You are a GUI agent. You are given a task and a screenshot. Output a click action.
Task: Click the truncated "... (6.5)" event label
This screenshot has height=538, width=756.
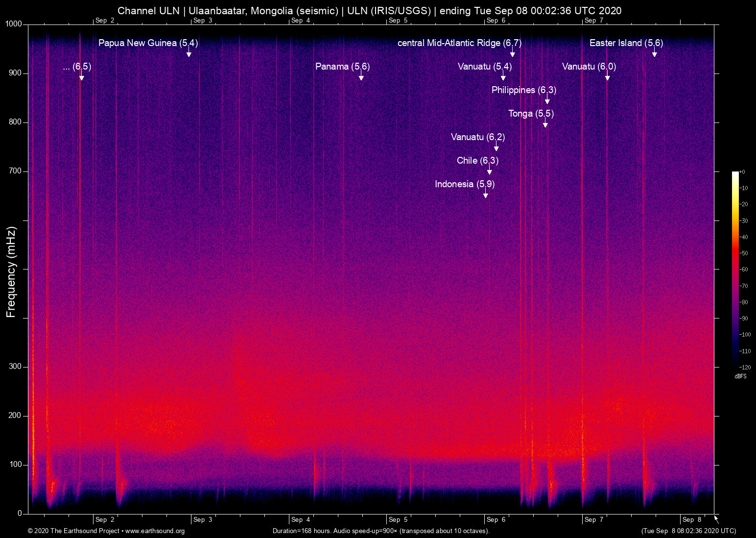pyautogui.click(x=77, y=67)
